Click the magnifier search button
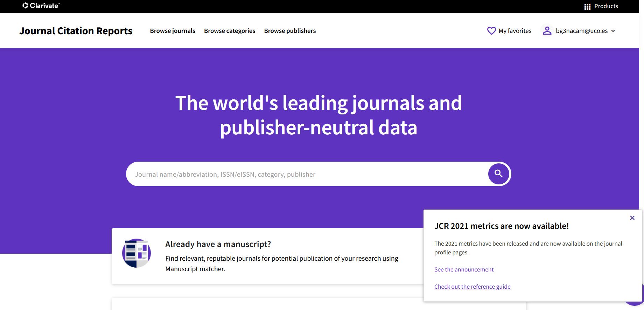 [x=499, y=174]
